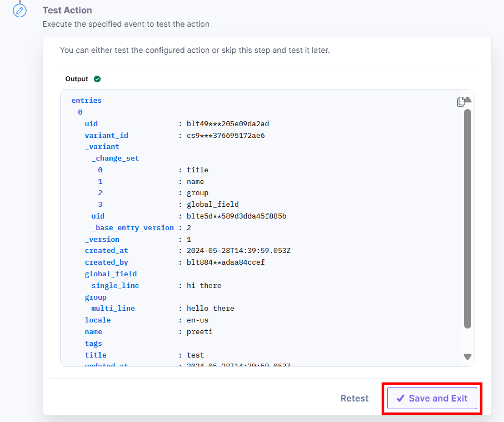This screenshot has height=422, width=504.
Task: Click the variant_id value text
Action: tap(226, 135)
